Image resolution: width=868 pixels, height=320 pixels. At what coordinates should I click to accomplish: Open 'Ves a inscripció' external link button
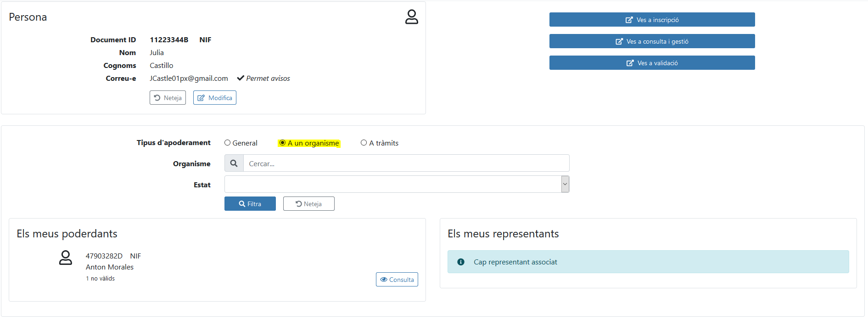[x=651, y=20]
